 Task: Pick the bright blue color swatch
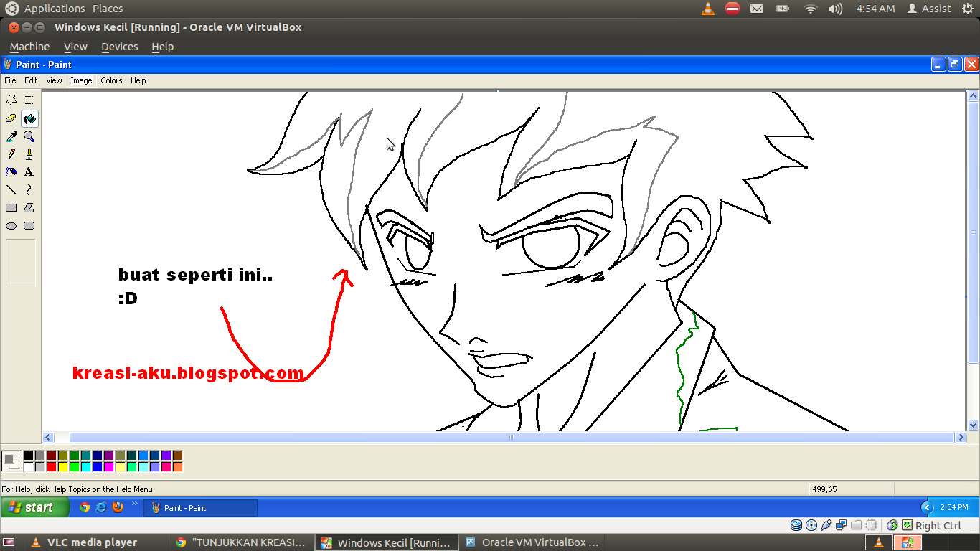coord(97,466)
